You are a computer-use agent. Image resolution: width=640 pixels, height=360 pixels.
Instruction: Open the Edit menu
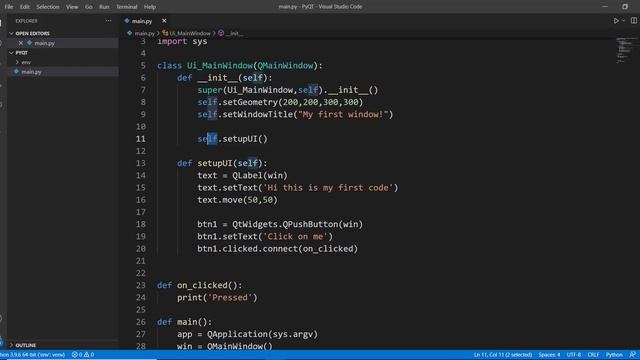[x=24, y=7]
